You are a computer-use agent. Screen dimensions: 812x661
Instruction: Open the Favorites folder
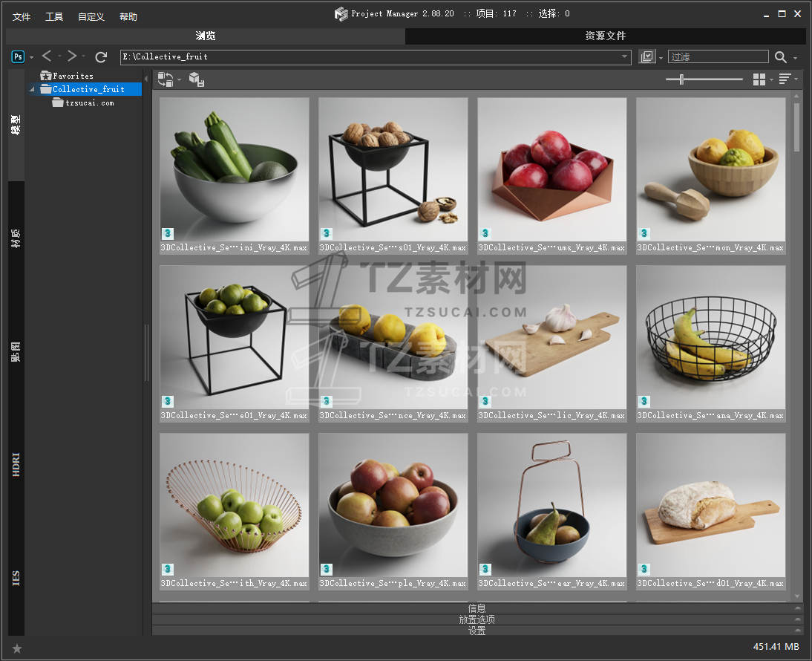tap(72, 76)
